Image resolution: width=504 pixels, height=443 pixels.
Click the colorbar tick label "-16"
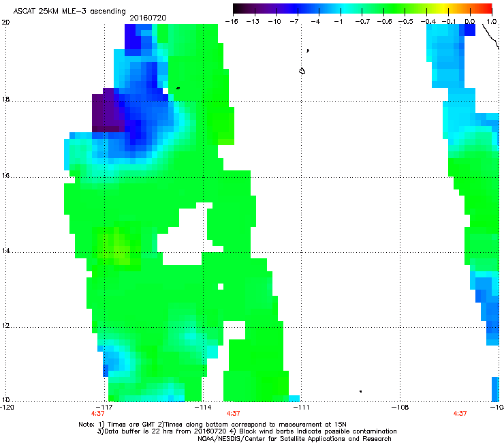[232, 22]
